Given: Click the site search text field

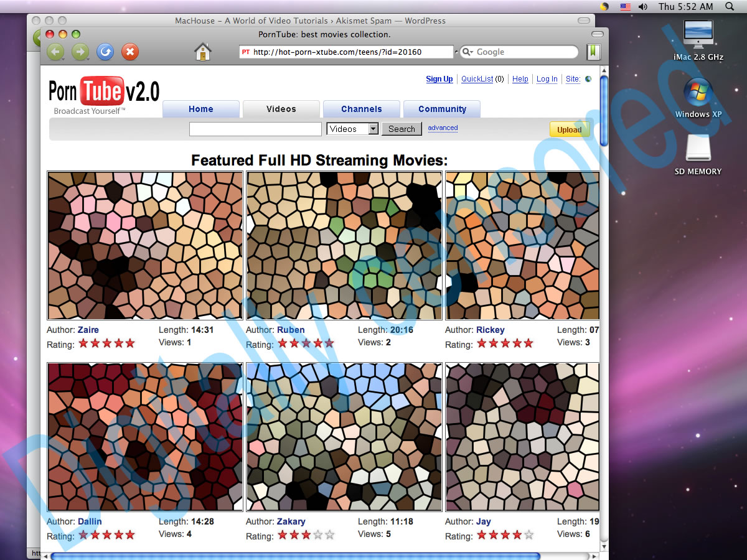Looking at the screenshot, I should pyautogui.click(x=255, y=129).
